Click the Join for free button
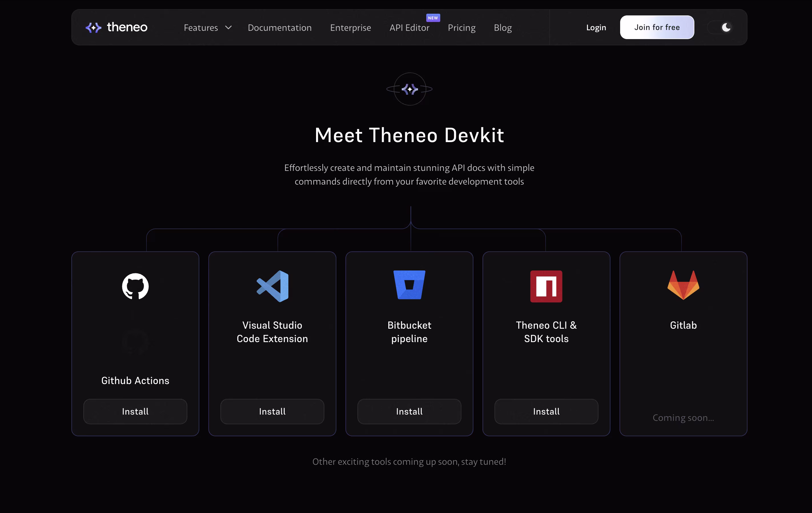The image size is (812, 513). (657, 27)
